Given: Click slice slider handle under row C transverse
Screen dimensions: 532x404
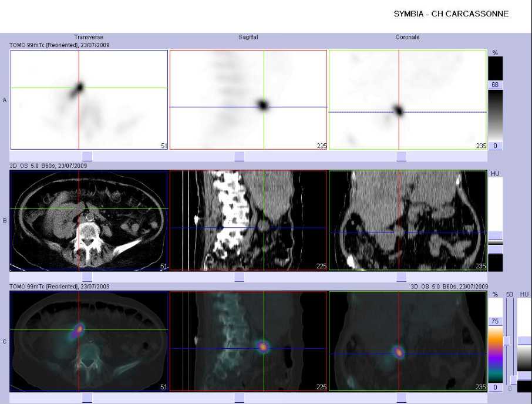Looking at the screenshot, I should (87, 398).
